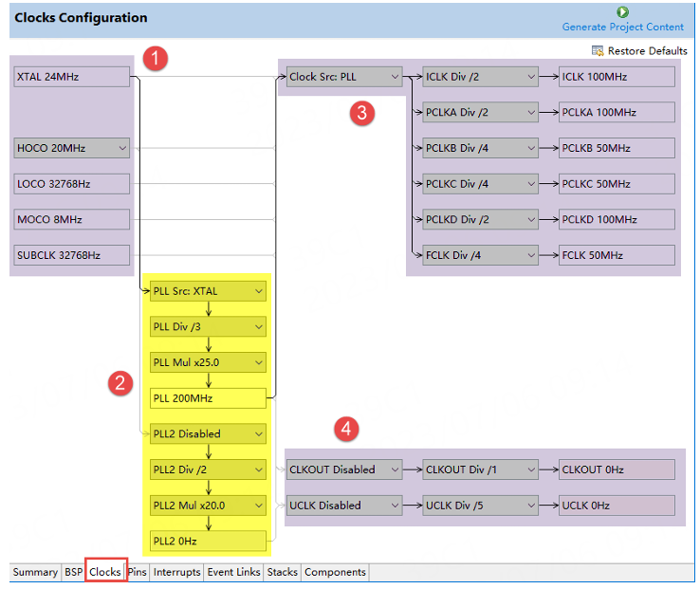Open the UCLK Disabled dropdown
The image size is (700, 589).
pyautogui.click(x=344, y=506)
